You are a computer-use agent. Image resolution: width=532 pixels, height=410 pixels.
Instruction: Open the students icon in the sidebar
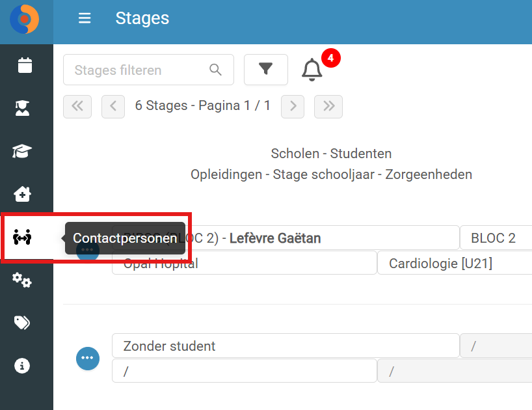[22, 108]
